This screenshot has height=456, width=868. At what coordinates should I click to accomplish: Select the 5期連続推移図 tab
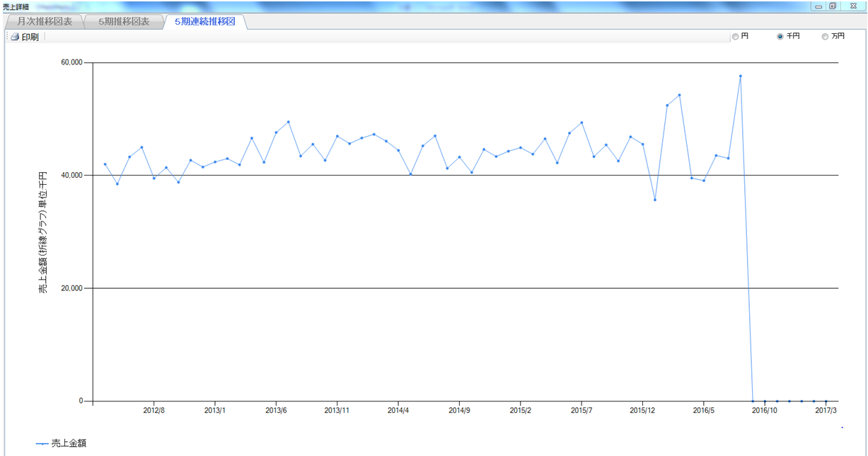204,21
